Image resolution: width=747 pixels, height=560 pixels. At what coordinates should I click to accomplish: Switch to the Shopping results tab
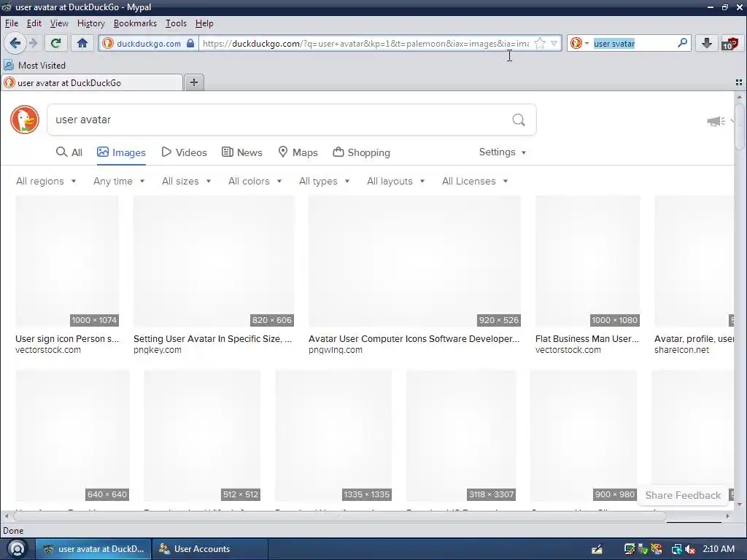point(361,152)
